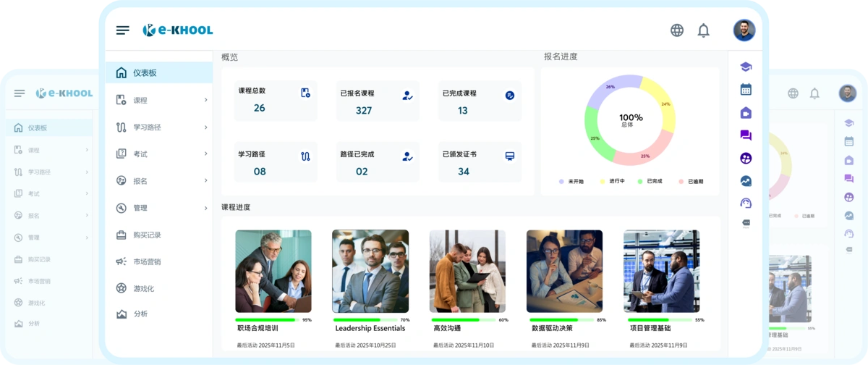
Task: Open 市场营销 in the front sidebar menu
Action: pos(147,261)
